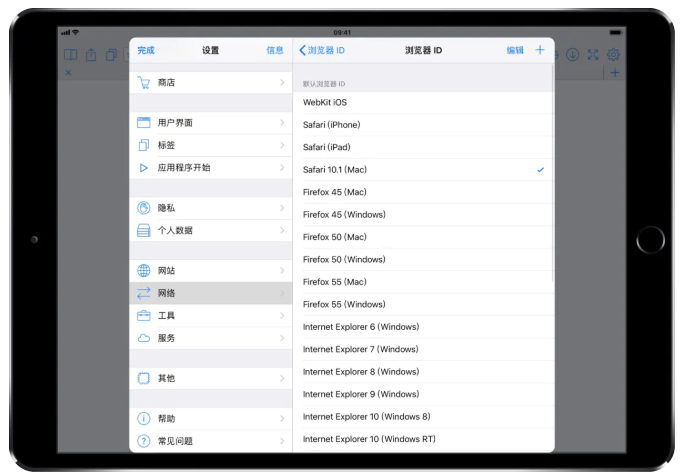Click the 服务 cloud icon

point(143,338)
